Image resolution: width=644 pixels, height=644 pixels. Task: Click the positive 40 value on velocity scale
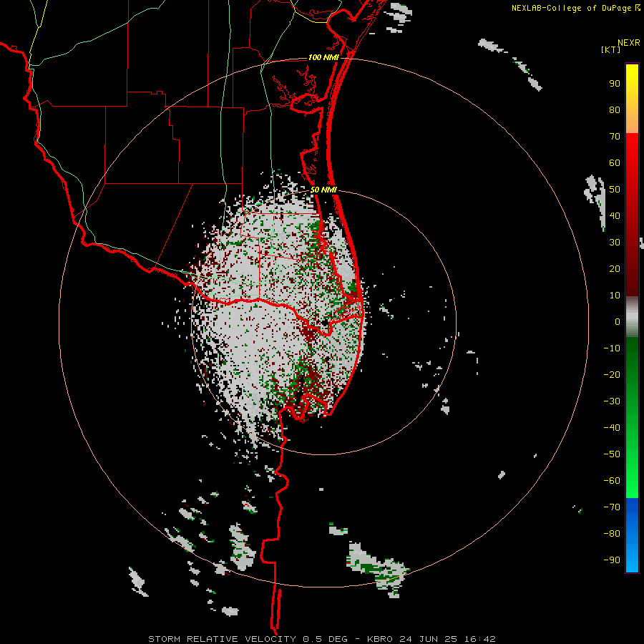coord(615,216)
